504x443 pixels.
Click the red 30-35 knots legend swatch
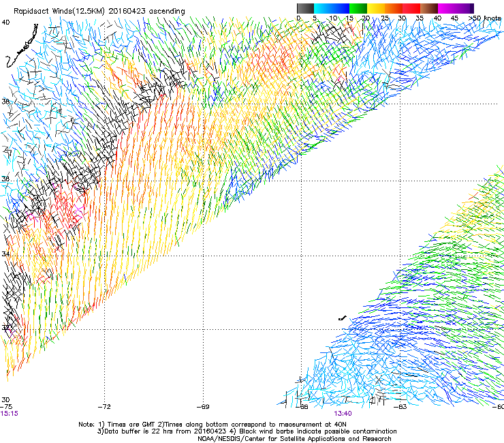(411, 8)
